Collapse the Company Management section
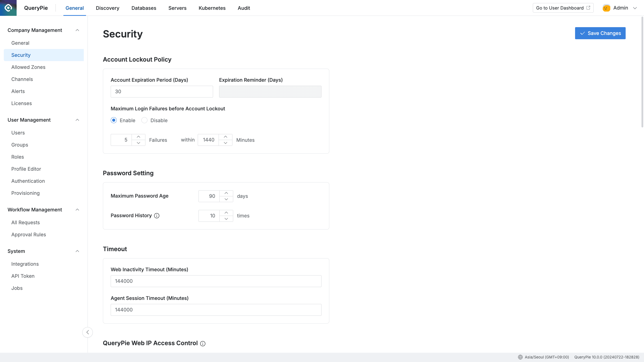 click(77, 30)
